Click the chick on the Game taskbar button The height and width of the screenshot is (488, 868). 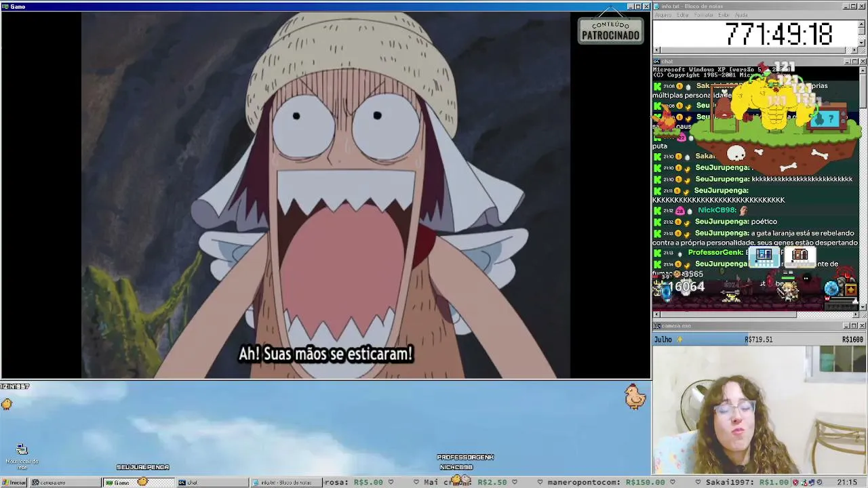coord(142,482)
